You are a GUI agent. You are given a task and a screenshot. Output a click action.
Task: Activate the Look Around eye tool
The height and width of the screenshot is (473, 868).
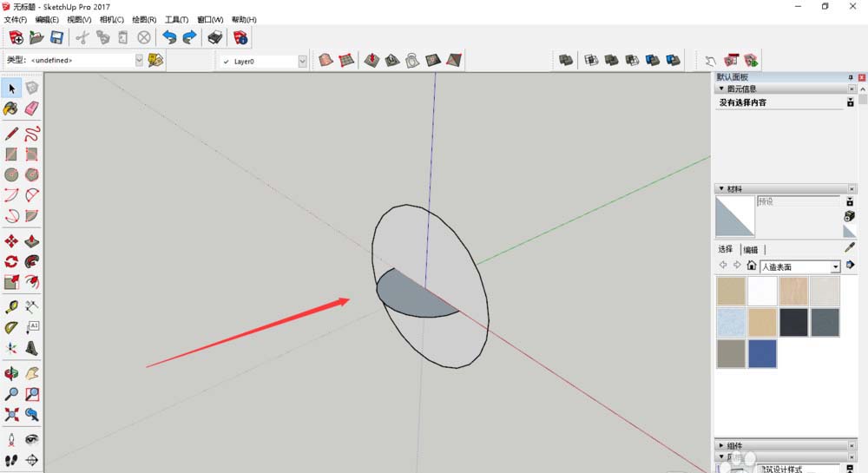pos(31,440)
